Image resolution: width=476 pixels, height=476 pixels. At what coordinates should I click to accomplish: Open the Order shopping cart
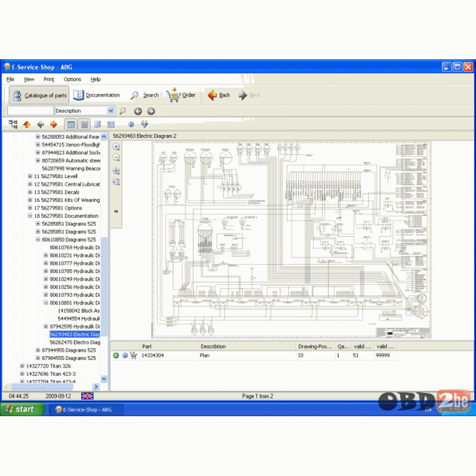click(x=181, y=95)
